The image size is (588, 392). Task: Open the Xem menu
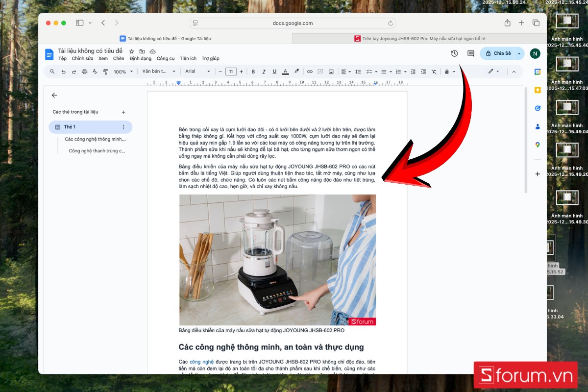tap(103, 58)
